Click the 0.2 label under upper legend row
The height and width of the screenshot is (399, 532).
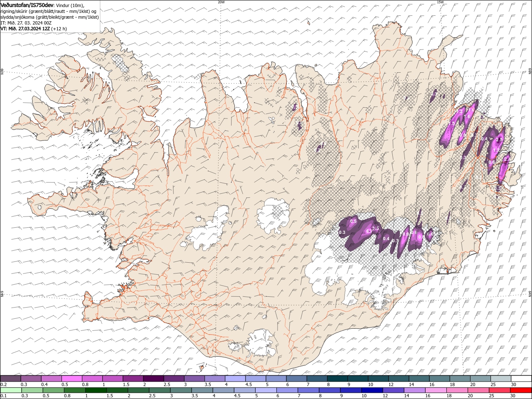[x=3, y=384]
